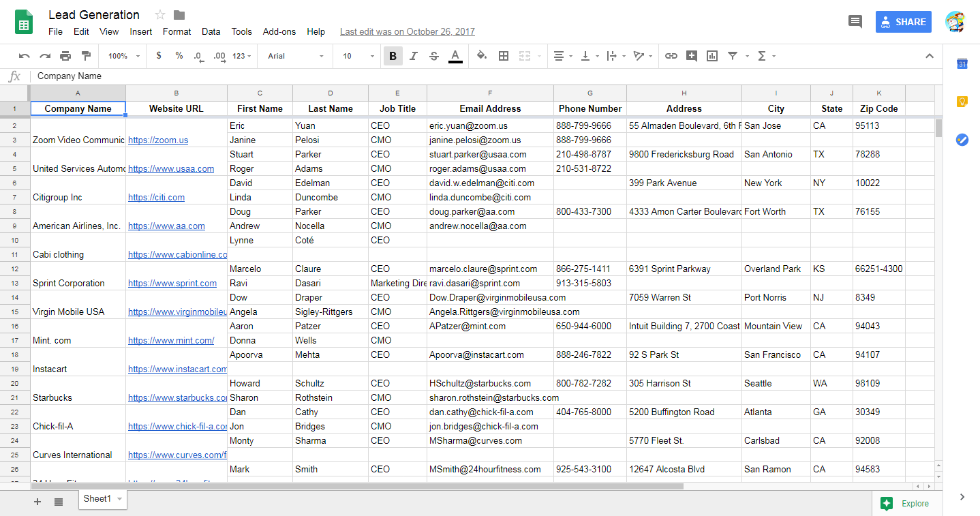Collapse the toolbar menus with chevron
Image resolution: width=980 pixels, height=516 pixels.
(930, 56)
